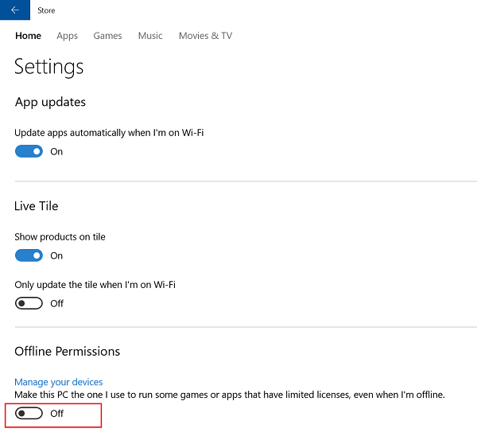Image resolution: width=477 pixels, height=448 pixels.
Task: Open the Apps tab
Action: 67,36
